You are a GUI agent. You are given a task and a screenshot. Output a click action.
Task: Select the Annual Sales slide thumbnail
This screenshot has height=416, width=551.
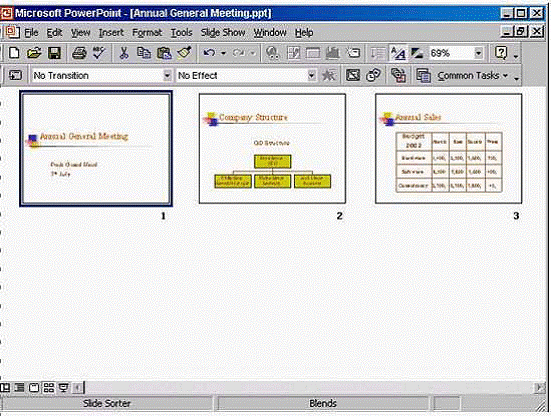point(448,149)
